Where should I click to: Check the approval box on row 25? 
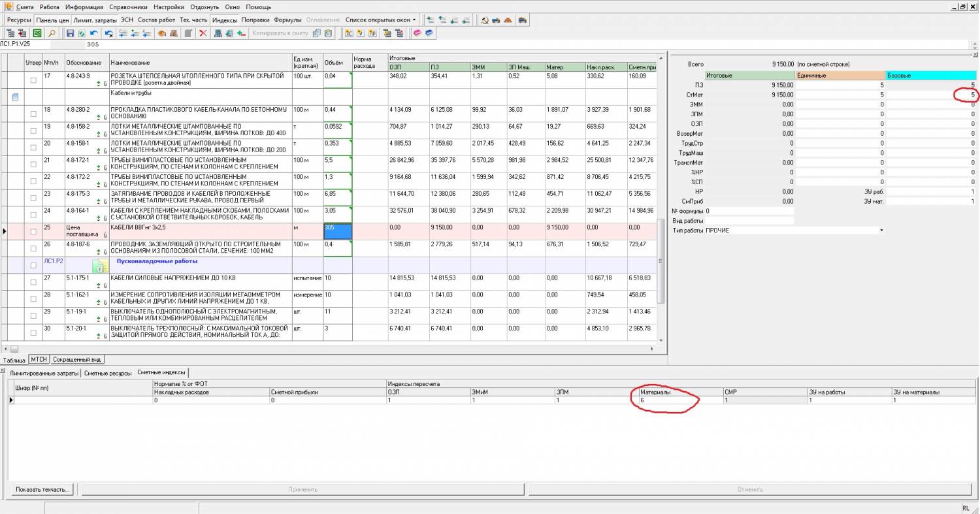click(33, 231)
